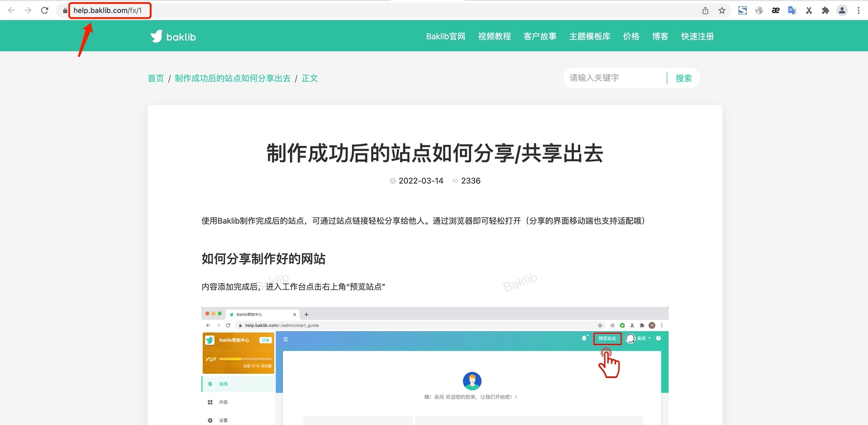Click 指南 in the embedded screenshot sidebar
Screen dimensions: 868x425
223,384
